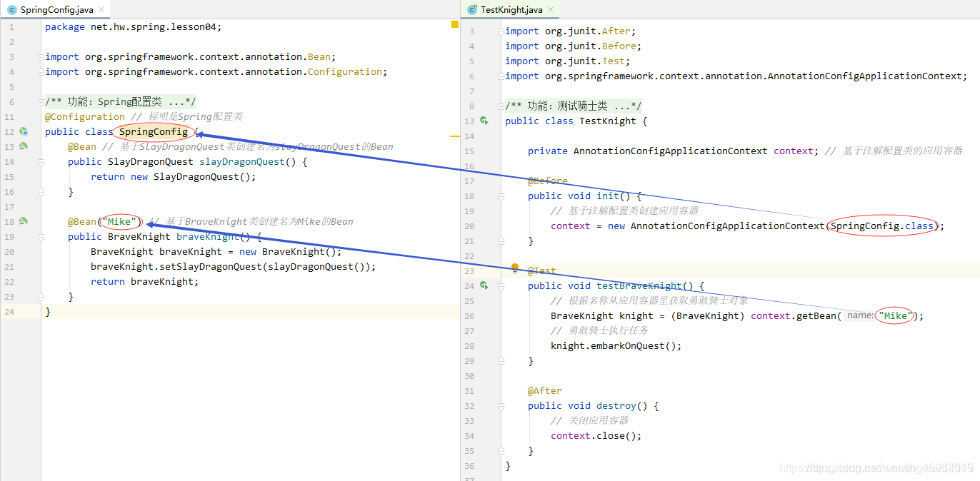Click SpringConfig.class argument in TestKnight
Screen dimensions: 980x481
point(882,226)
